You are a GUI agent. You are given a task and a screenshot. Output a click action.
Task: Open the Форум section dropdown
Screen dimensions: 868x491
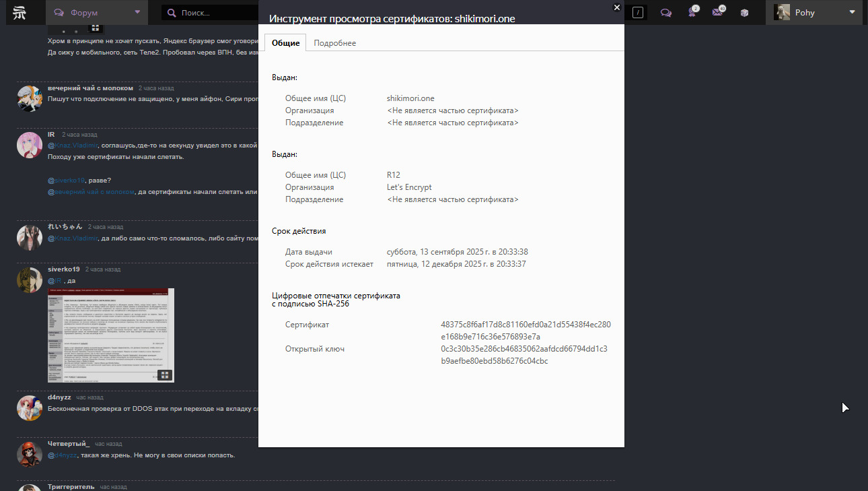pos(98,12)
